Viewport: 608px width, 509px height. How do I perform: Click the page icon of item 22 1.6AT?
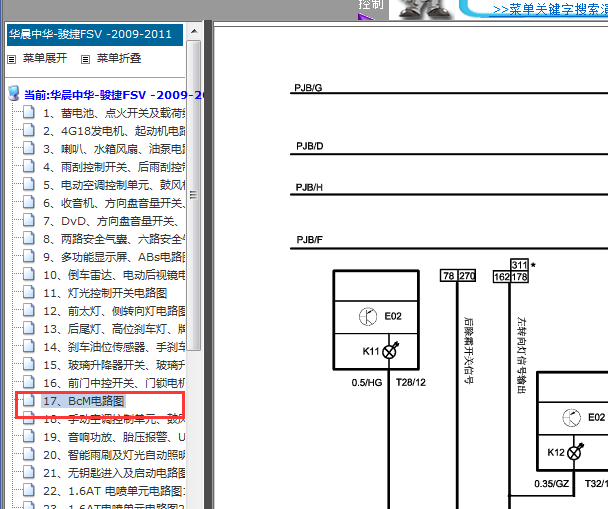(x=29, y=490)
